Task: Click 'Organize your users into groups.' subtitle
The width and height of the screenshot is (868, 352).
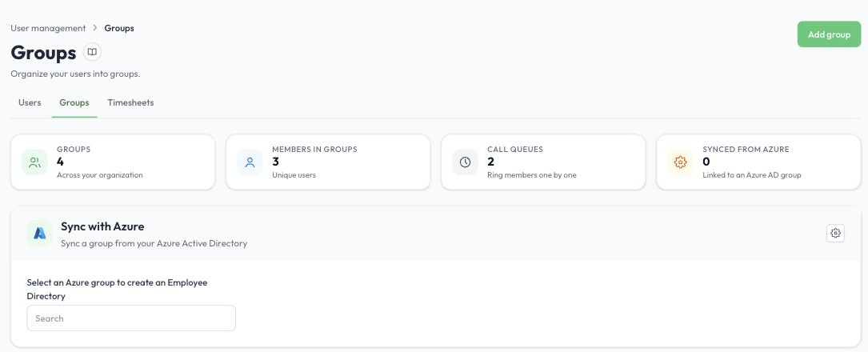Action: (75, 74)
